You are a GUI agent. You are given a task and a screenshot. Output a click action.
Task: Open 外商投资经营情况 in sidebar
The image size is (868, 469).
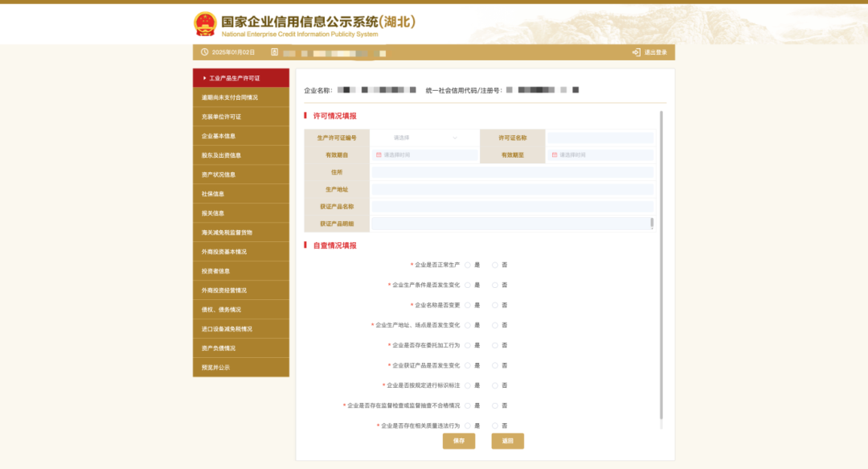tap(241, 290)
